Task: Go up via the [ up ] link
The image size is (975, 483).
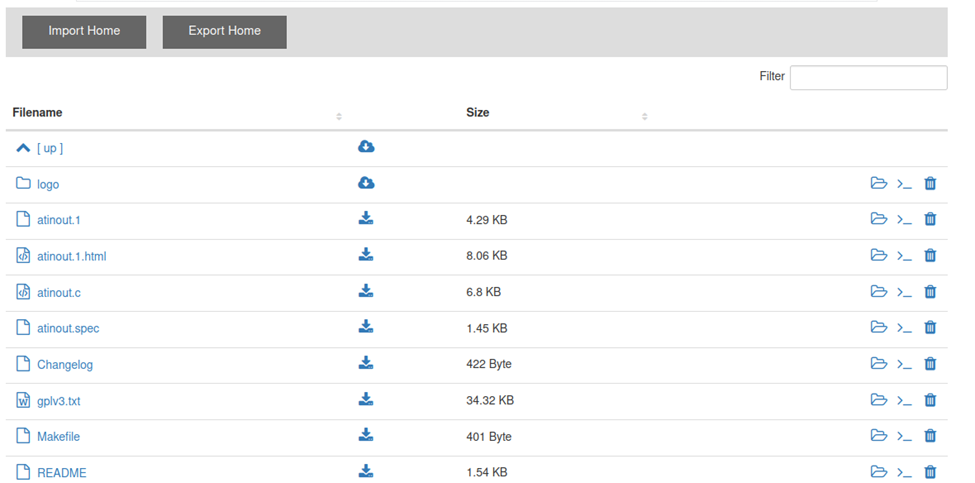Action: point(50,149)
